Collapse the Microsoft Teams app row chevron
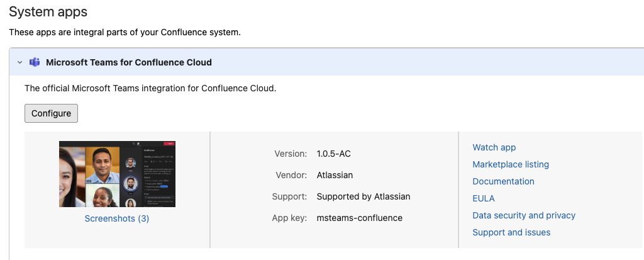The width and height of the screenshot is (644, 260). (x=19, y=62)
